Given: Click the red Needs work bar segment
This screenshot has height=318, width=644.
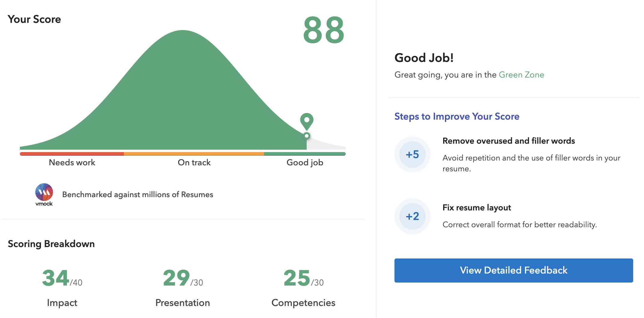Looking at the screenshot, I should coord(72,154).
